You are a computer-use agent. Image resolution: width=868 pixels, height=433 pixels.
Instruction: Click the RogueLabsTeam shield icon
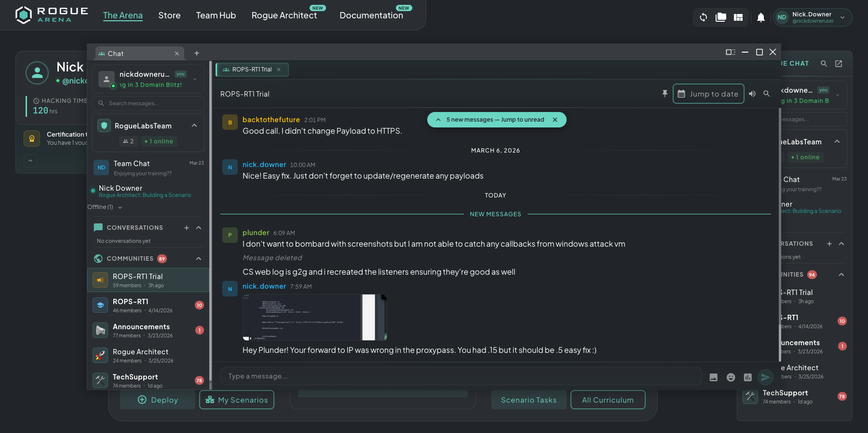click(104, 126)
